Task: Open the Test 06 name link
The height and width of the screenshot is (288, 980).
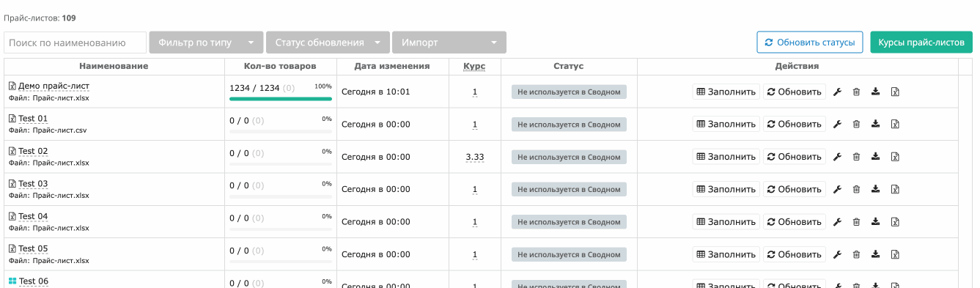Action: click(x=33, y=281)
